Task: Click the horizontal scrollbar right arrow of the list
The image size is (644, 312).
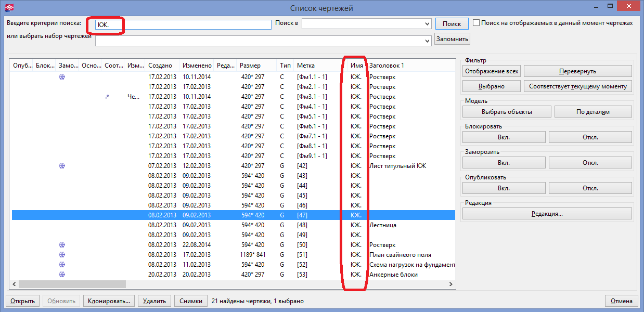Action: [x=450, y=284]
